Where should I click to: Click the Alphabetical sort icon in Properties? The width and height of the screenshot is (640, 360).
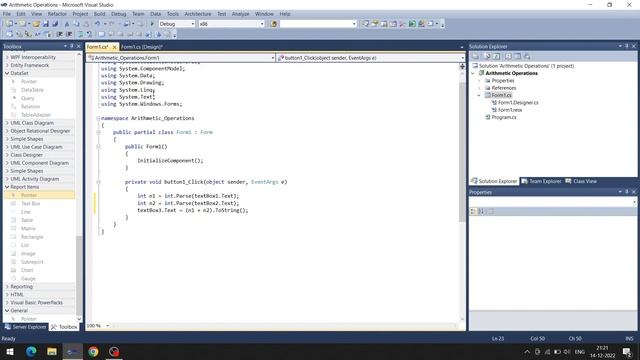pyautogui.click(x=481, y=211)
